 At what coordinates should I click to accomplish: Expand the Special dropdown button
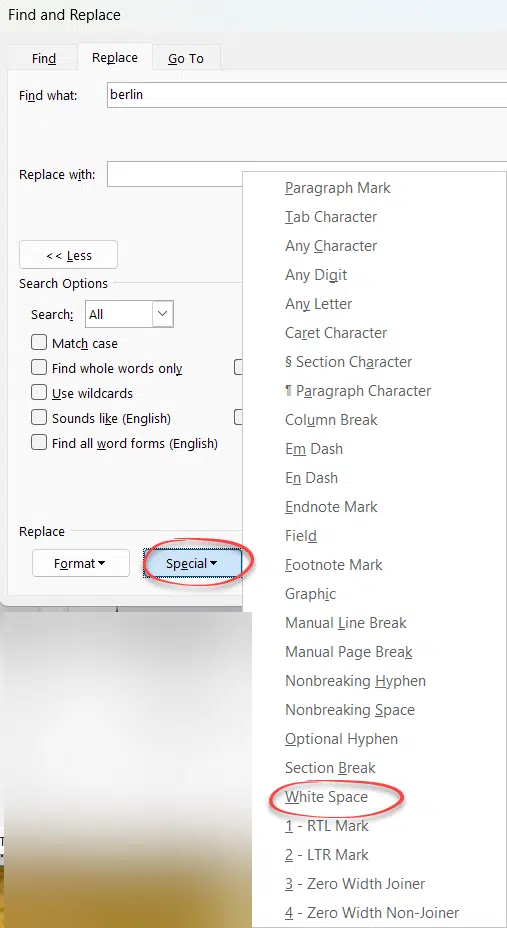tap(192, 563)
